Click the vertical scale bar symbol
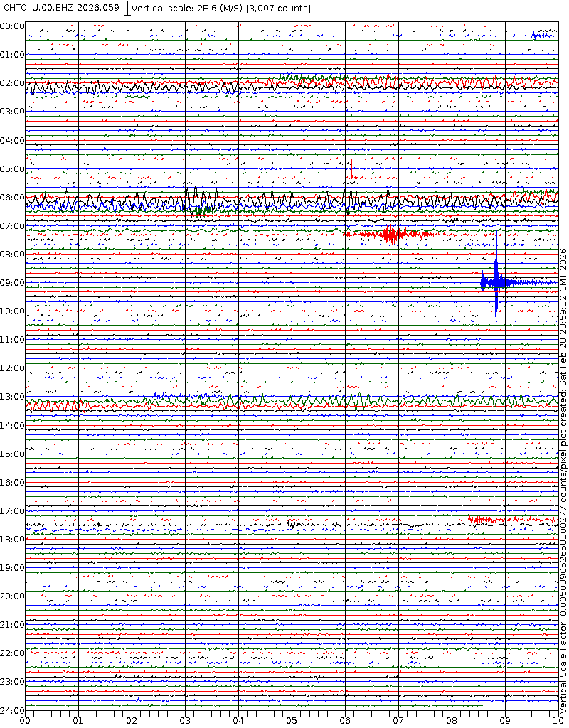 pyautogui.click(x=127, y=8)
